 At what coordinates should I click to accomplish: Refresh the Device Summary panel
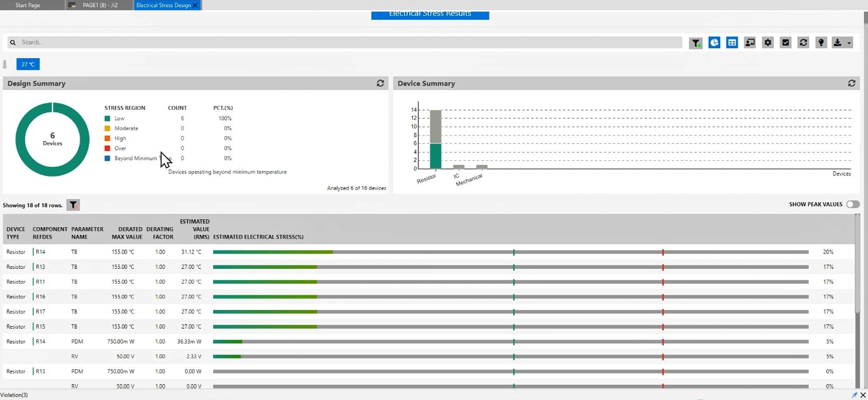(852, 83)
